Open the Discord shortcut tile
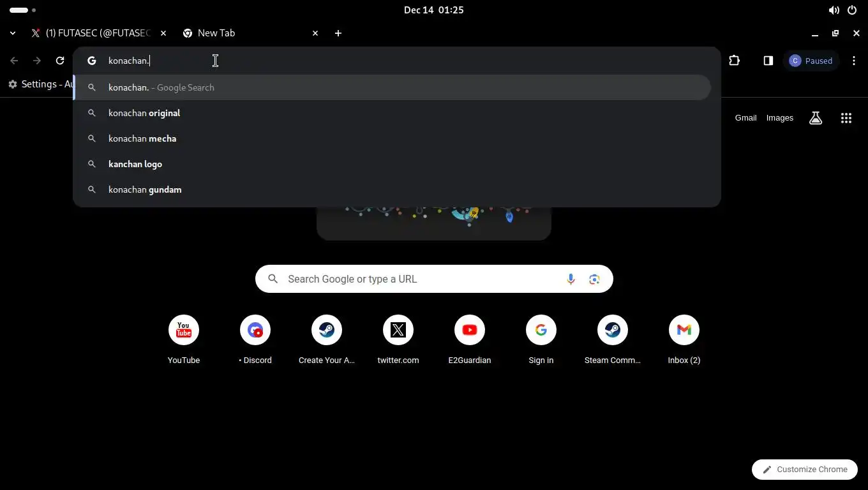Screen dimensions: 868x490 click(x=255, y=340)
